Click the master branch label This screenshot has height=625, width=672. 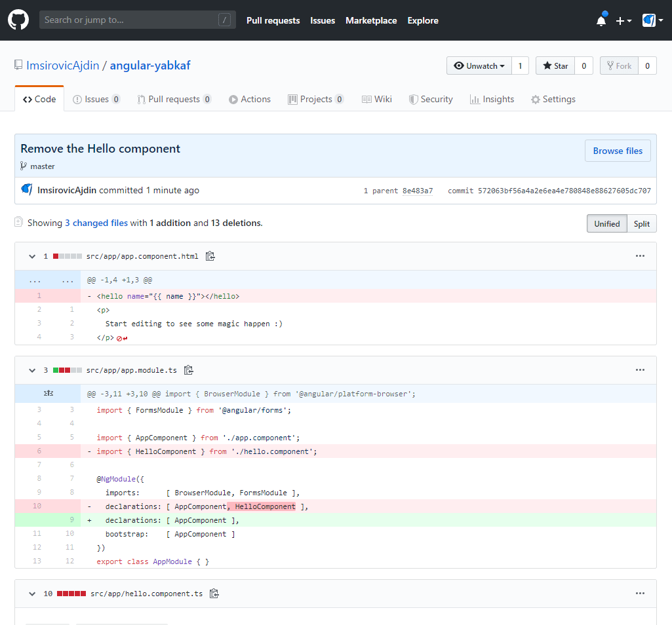pos(43,166)
